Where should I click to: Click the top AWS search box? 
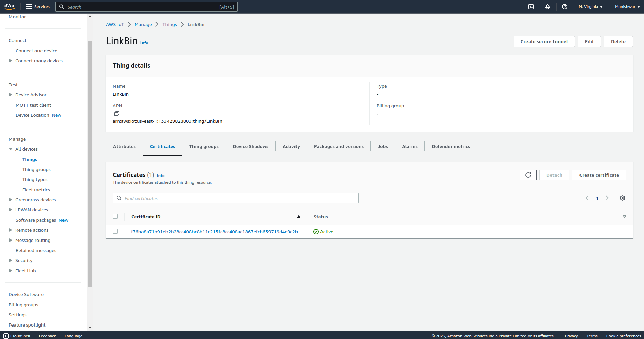coord(147,7)
